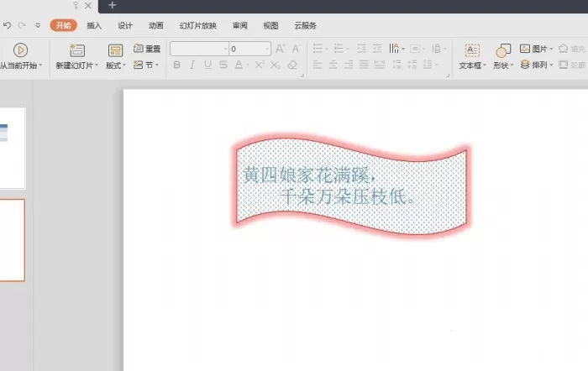
Task: Select the wave shape with poem text
Action: [x=351, y=185]
